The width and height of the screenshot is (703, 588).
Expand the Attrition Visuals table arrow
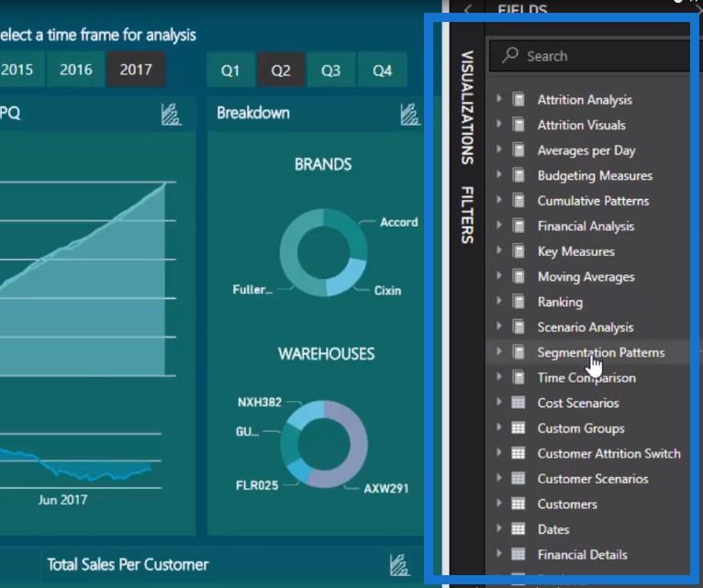point(498,123)
